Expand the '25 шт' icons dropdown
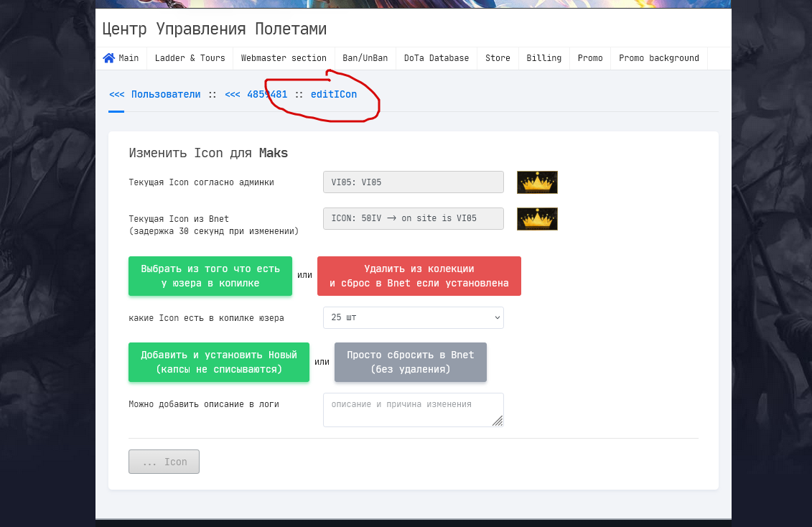The width and height of the screenshot is (812, 527). (414, 317)
